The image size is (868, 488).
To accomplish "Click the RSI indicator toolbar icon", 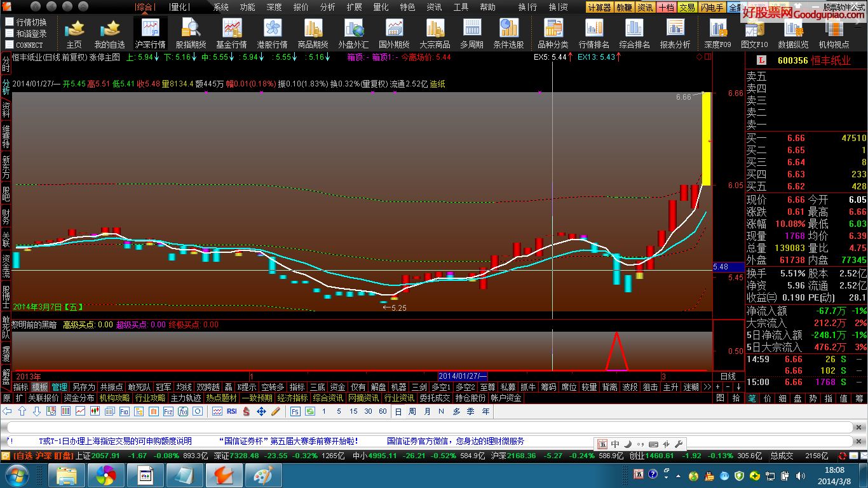I will 231,412.
